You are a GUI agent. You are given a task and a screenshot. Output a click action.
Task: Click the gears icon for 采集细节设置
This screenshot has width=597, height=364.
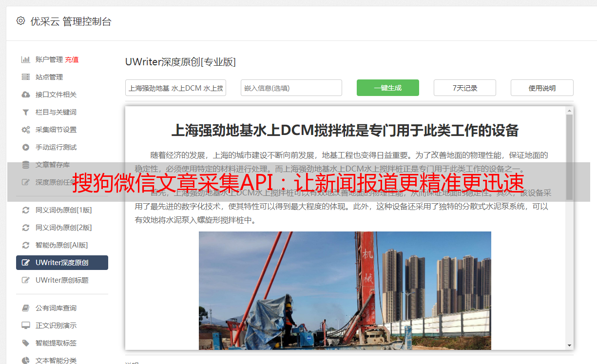(x=26, y=130)
